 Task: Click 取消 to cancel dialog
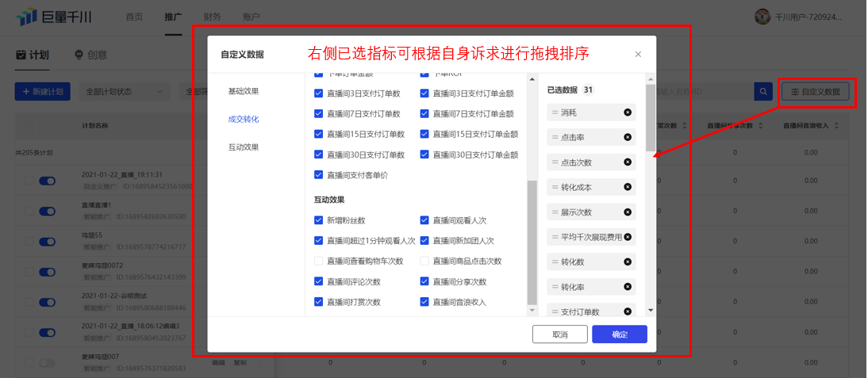559,334
